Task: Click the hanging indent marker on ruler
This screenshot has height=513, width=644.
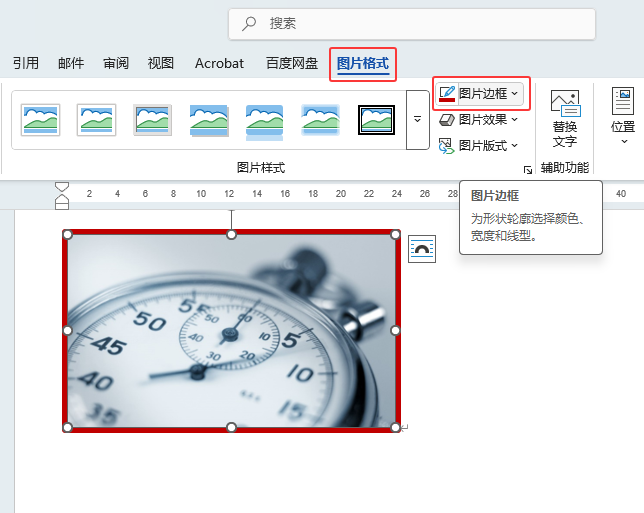Action: tap(62, 200)
